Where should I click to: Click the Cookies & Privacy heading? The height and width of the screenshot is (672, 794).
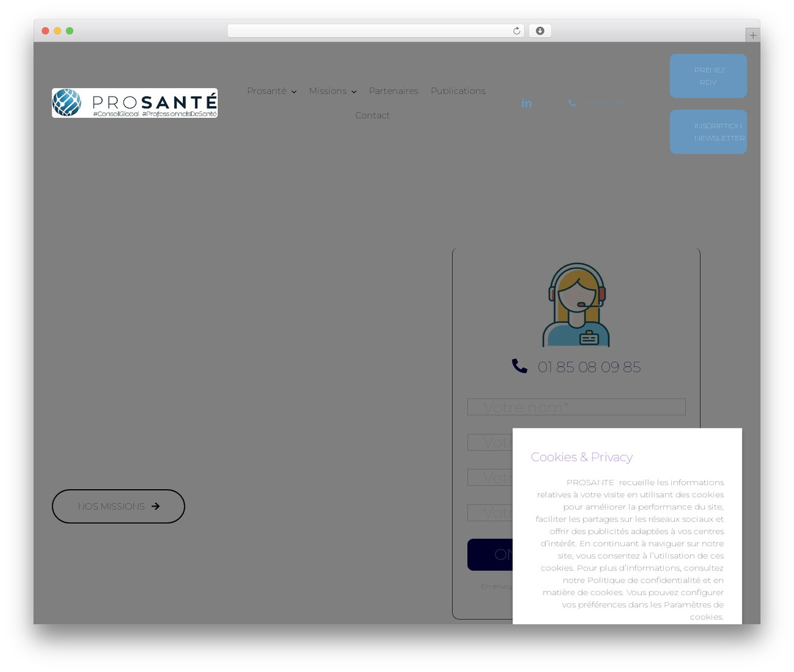[582, 457]
